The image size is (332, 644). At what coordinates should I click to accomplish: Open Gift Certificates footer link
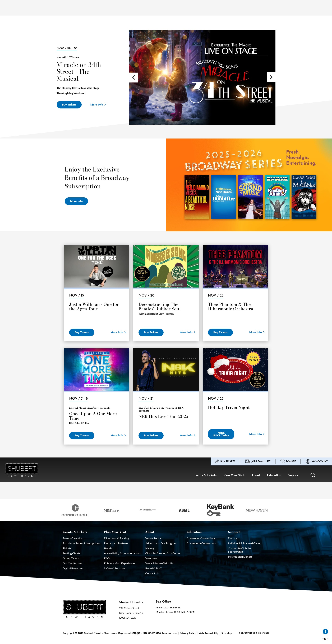(72, 563)
